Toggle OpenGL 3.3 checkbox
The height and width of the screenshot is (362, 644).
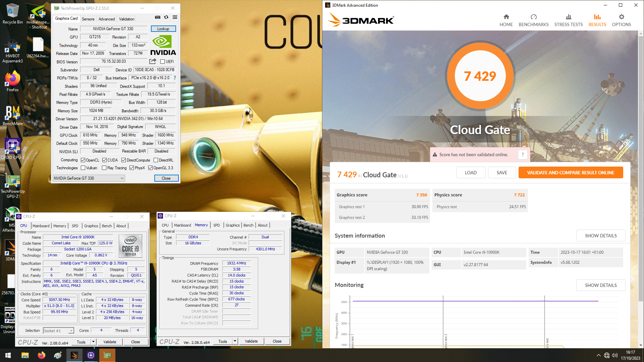tap(150, 168)
